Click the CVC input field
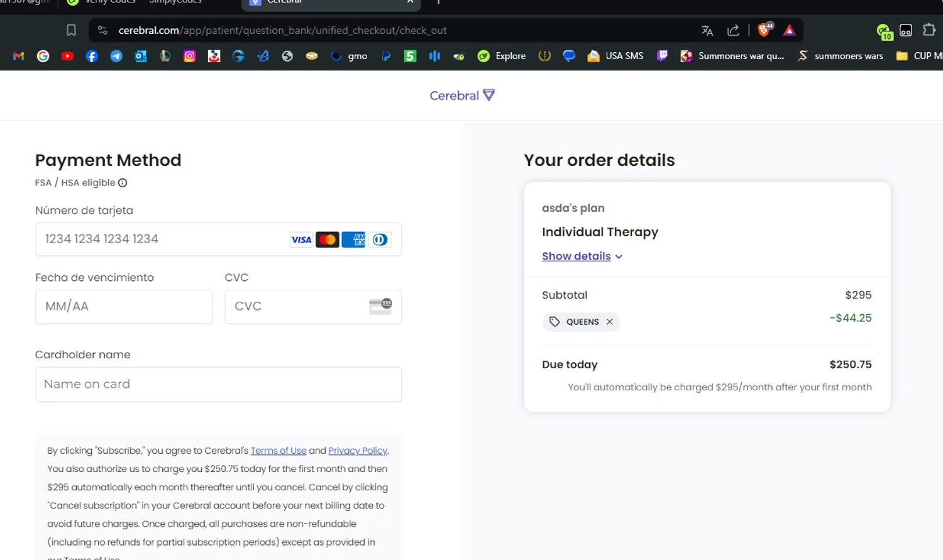 coord(313,307)
